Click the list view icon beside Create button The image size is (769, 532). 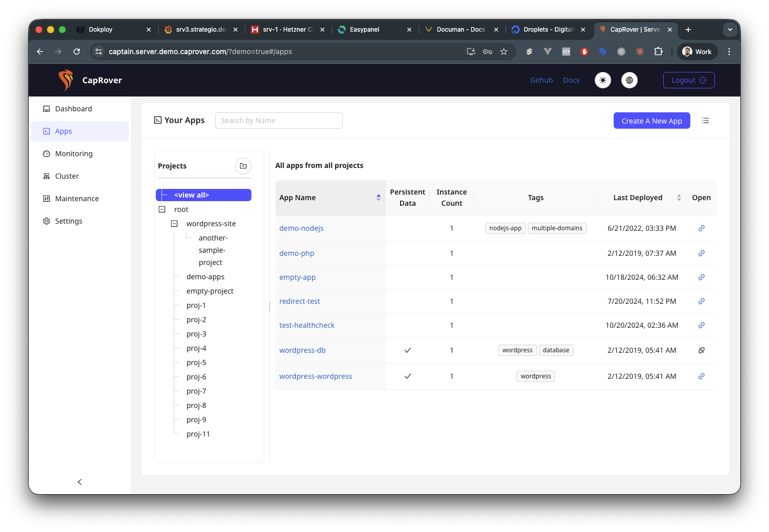tap(706, 121)
